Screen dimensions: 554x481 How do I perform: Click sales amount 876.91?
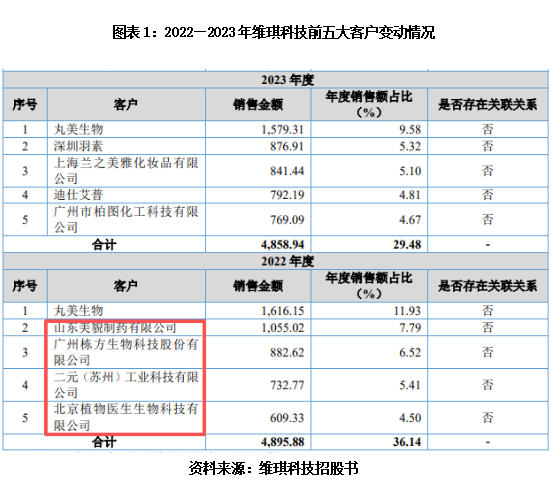click(x=287, y=146)
